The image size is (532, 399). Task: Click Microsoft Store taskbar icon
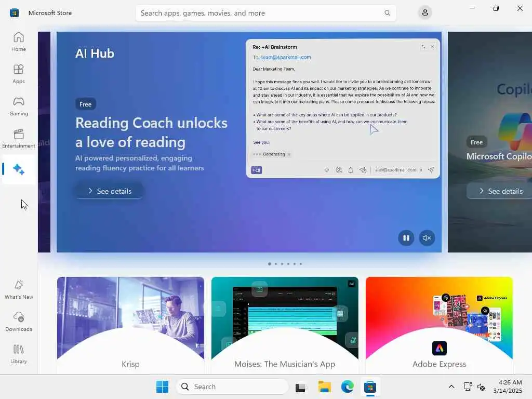(370, 387)
